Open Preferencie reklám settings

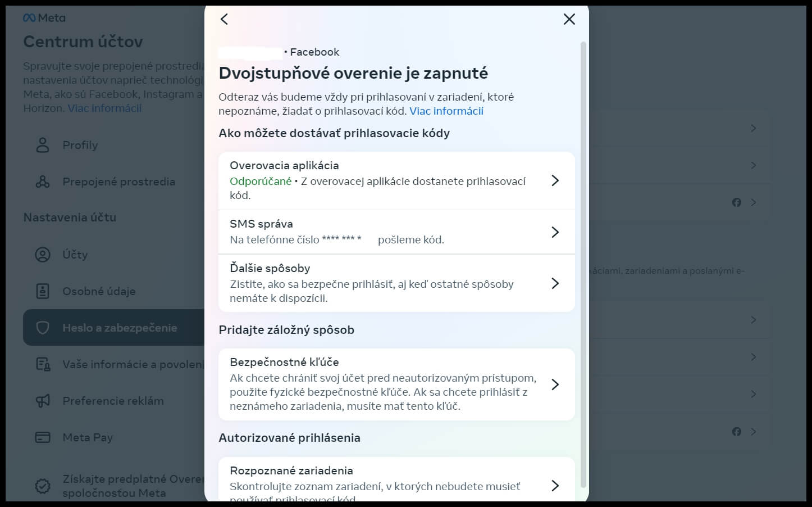tap(114, 401)
